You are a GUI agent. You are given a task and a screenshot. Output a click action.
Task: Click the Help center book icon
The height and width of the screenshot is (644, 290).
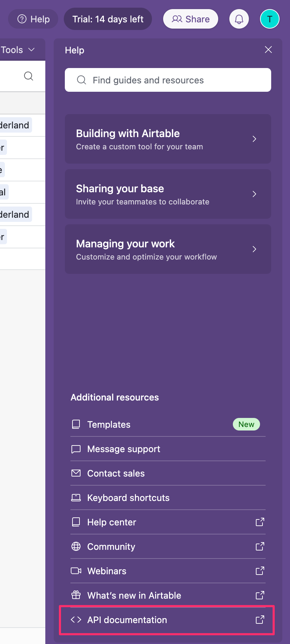pyautogui.click(x=76, y=522)
